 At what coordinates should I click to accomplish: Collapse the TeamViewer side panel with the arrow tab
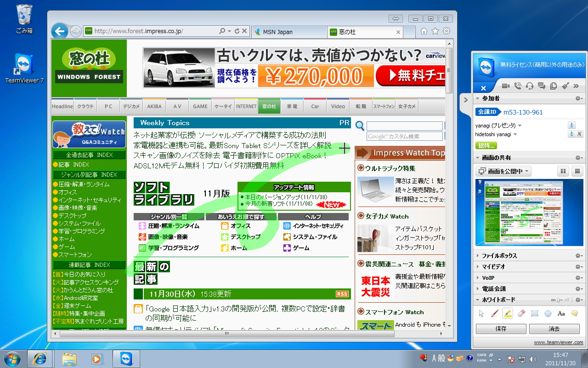tap(465, 99)
